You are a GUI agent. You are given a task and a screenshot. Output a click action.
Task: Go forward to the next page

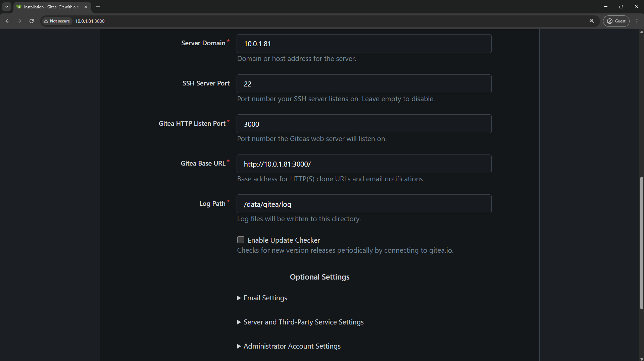click(x=19, y=21)
